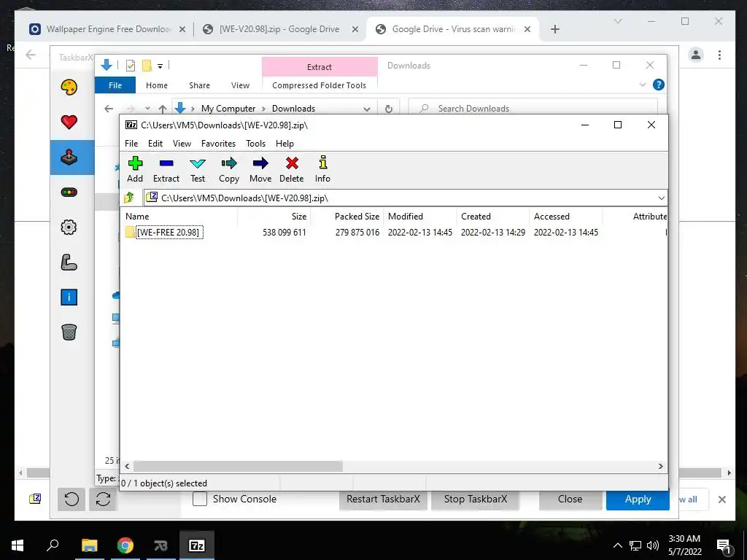Click the undo arrow button in TaskbarX
Viewport: 747px width, 560px height.
tap(71, 499)
